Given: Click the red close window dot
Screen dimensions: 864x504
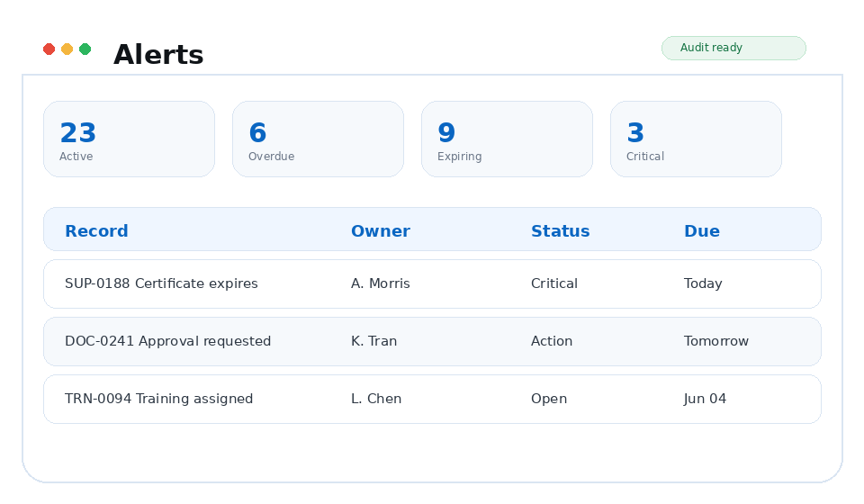Looking at the screenshot, I should coord(49,49).
